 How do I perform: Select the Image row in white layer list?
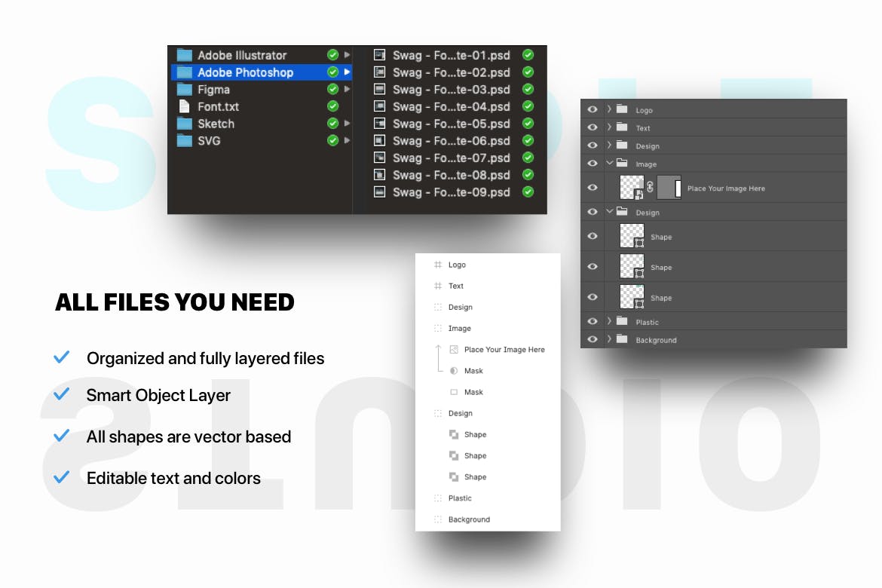(x=488, y=328)
